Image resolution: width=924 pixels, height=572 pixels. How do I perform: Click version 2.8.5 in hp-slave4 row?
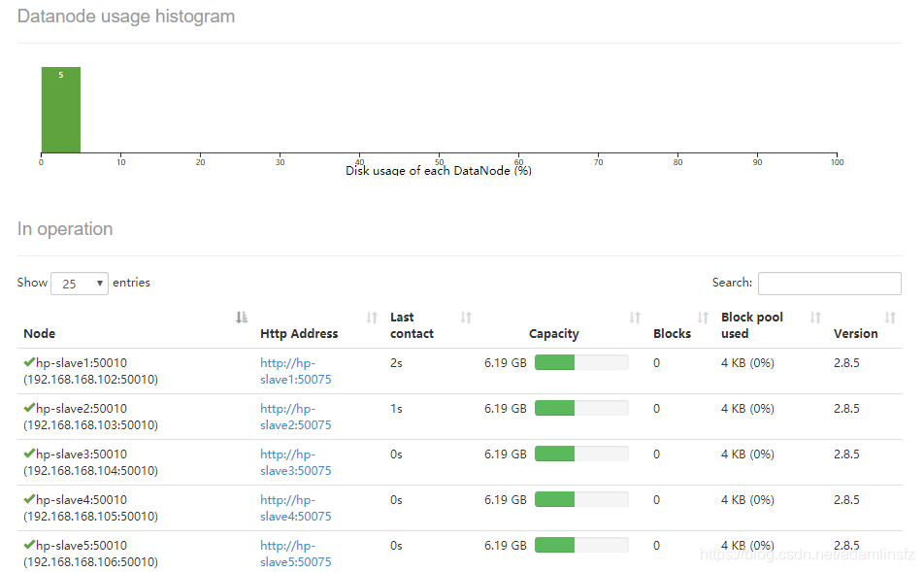(x=846, y=499)
